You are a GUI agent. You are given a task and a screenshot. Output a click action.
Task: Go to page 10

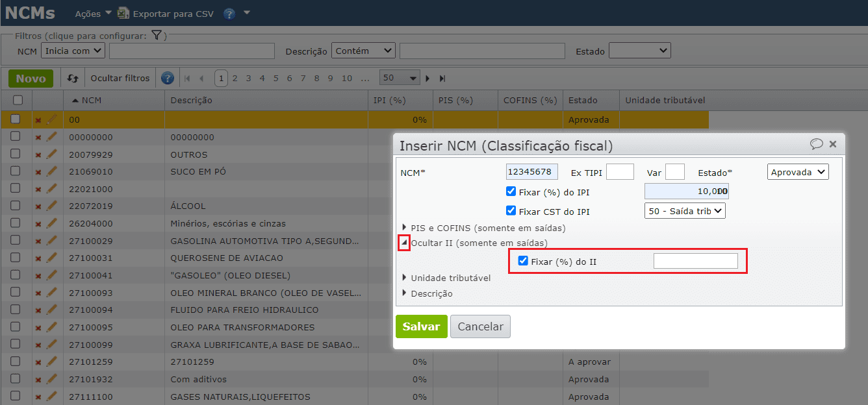[x=347, y=79]
